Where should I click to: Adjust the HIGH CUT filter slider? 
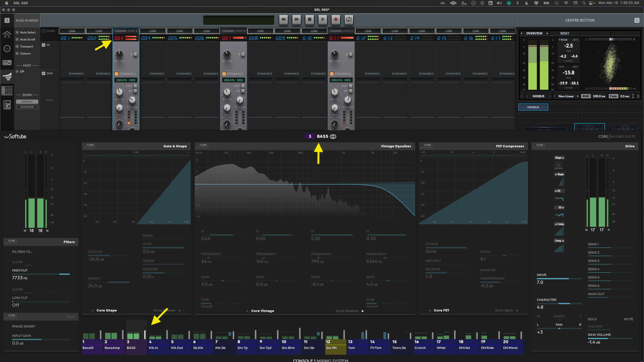pos(41,274)
